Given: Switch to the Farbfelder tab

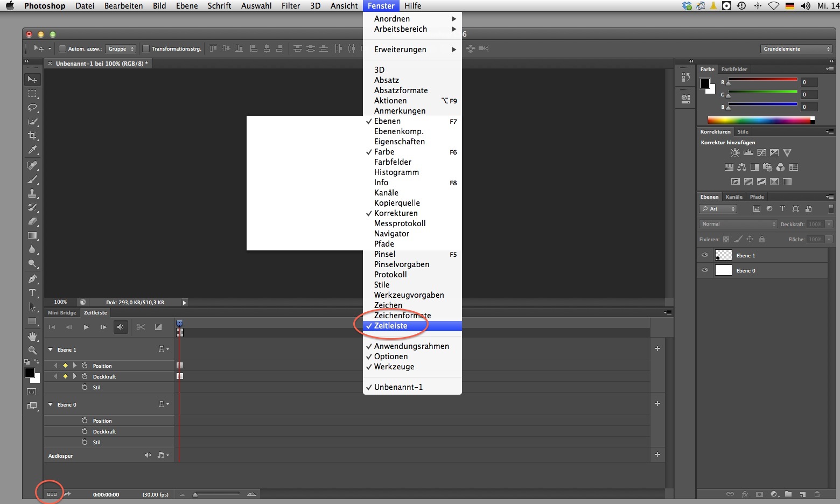Looking at the screenshot, I should [734, 69].
